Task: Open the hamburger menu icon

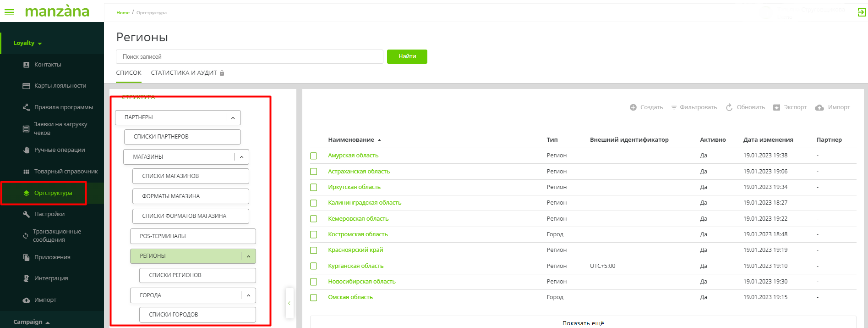Action: [9, 12]
